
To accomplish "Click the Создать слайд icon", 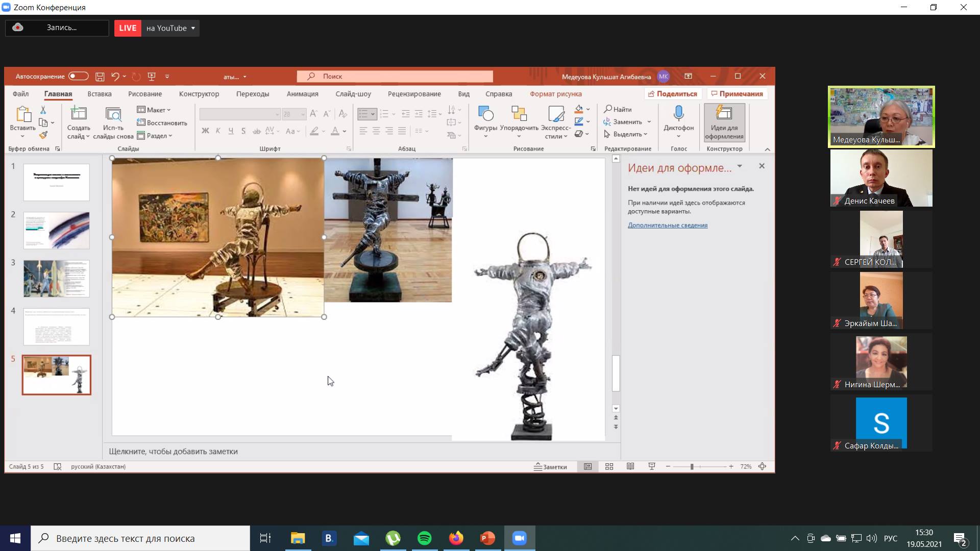I will 79,113.
